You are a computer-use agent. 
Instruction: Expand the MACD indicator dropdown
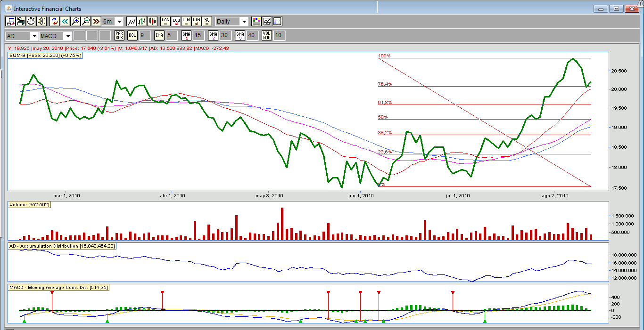click(68, 36)
